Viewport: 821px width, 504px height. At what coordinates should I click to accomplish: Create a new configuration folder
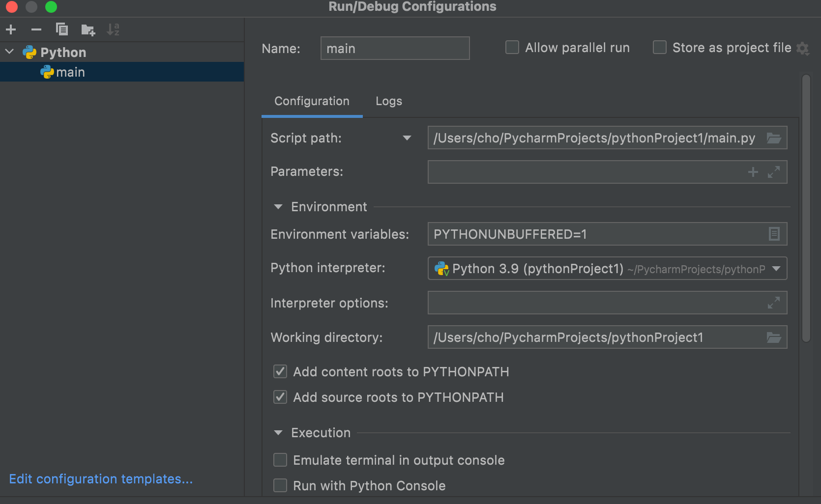click(x=88, y=30)
